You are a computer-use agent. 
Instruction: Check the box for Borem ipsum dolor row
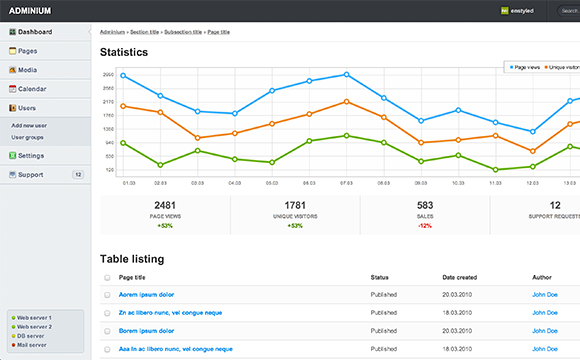pos(107,331)
